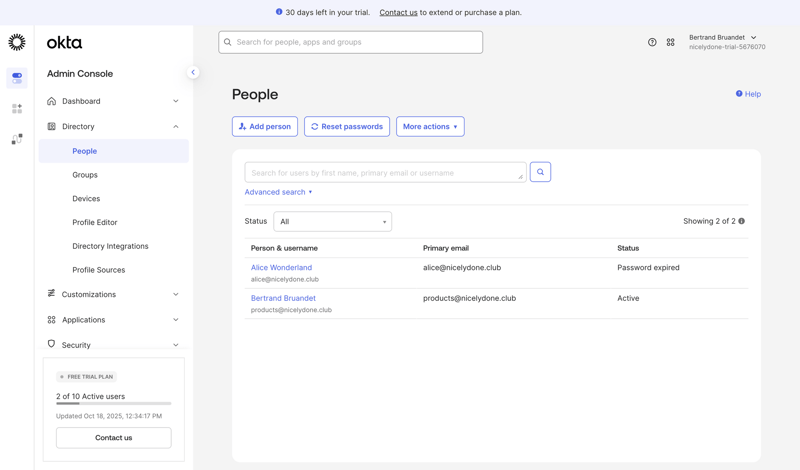800x470 pixels.
Task: Open Bertrand Bruandet account menu
Action: tap(722, 37)
